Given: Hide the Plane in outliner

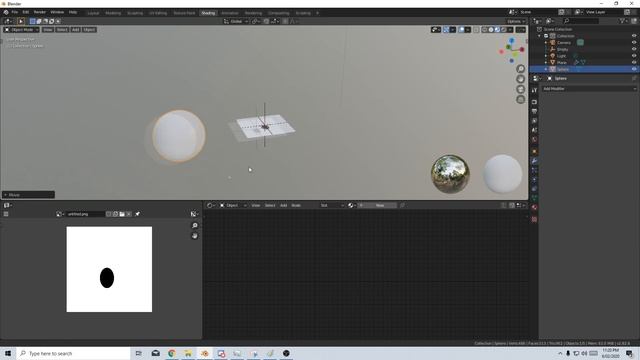Looking at the screenshot, I should coord(634,62).
